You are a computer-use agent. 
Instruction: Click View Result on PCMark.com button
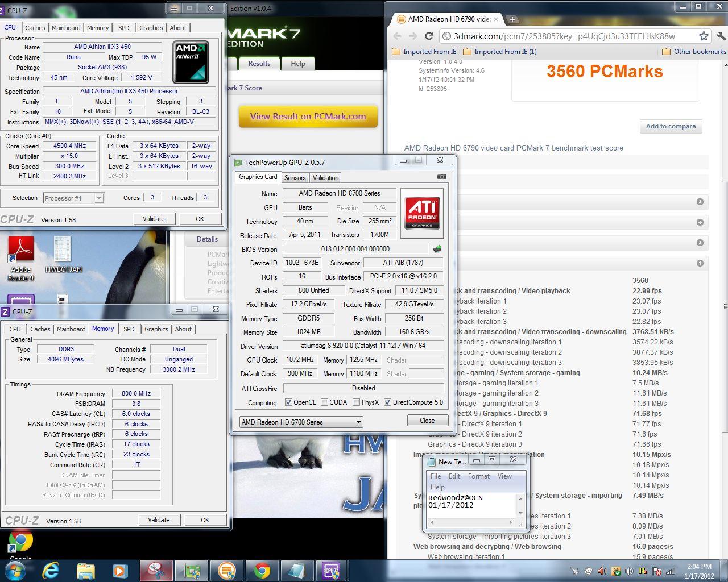308,117
